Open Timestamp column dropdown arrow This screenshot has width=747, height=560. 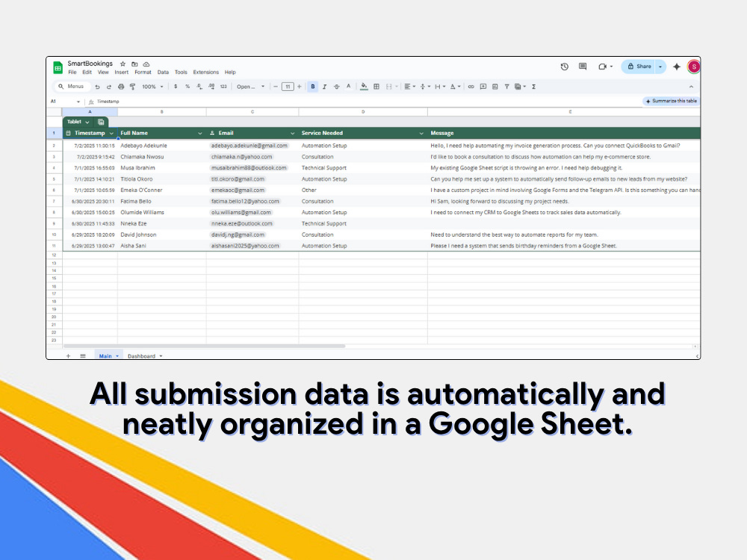pos(111,134)
